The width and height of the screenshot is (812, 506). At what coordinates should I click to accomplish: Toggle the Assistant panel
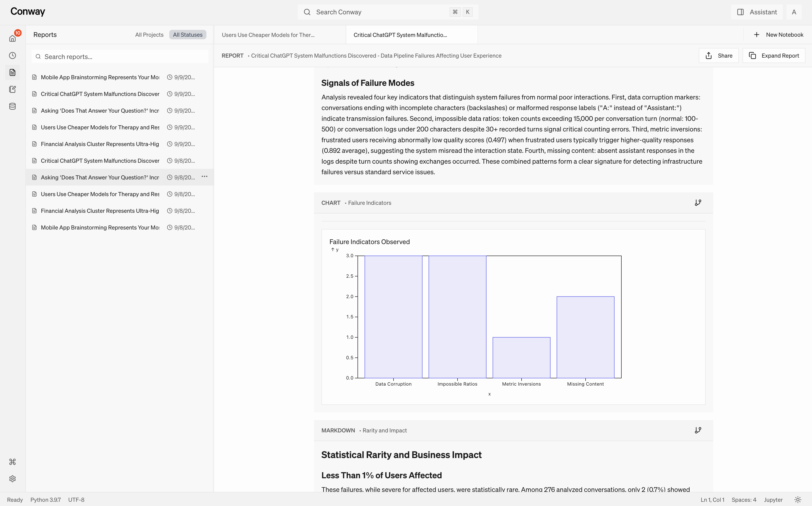(x=757, y=12)
